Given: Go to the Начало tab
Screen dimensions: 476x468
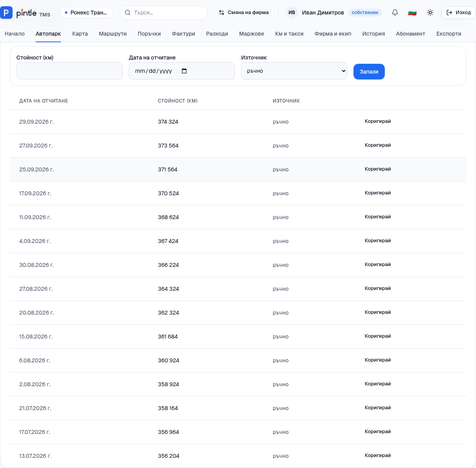Looking at the screenshot, I should (x=15, y=34).
